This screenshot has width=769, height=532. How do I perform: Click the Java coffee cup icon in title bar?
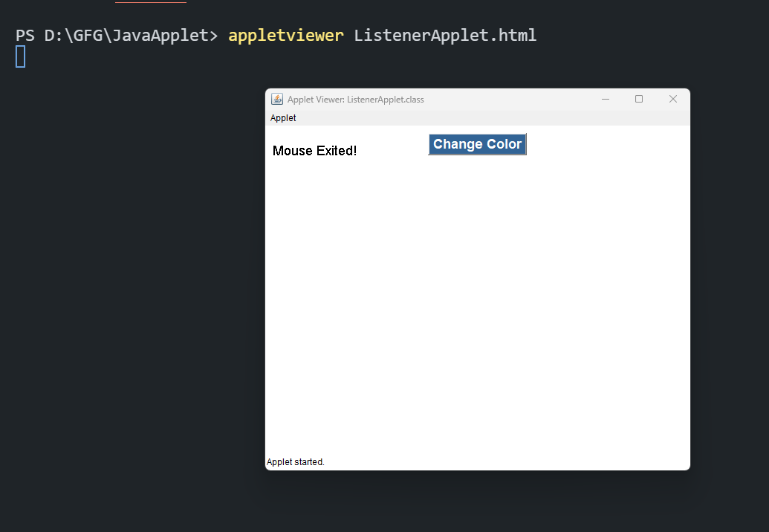click(x=277, y=99)
